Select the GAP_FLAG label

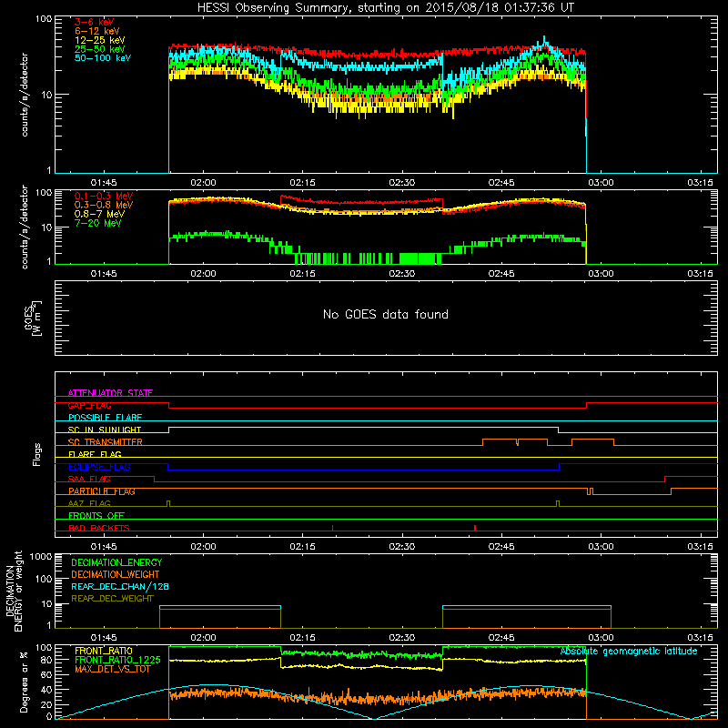[x=89, y=405]
